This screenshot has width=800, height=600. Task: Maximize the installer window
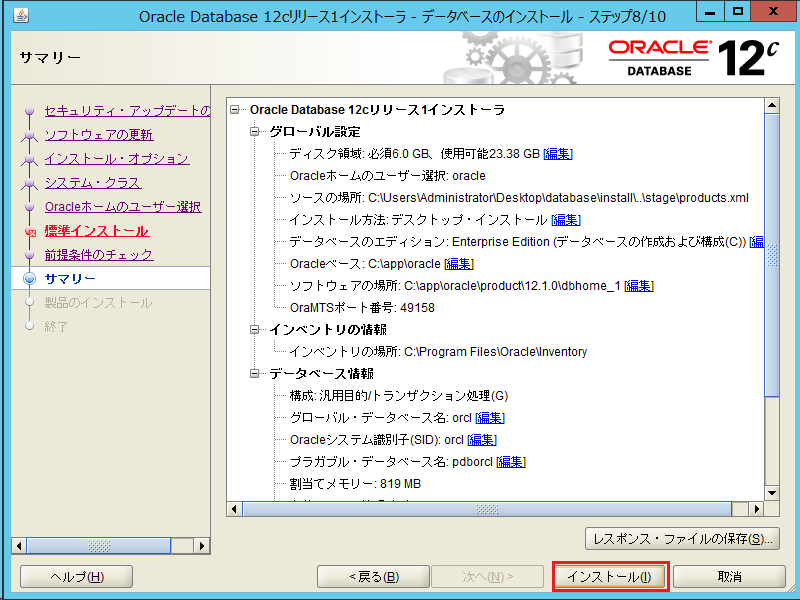click(738, 12)
